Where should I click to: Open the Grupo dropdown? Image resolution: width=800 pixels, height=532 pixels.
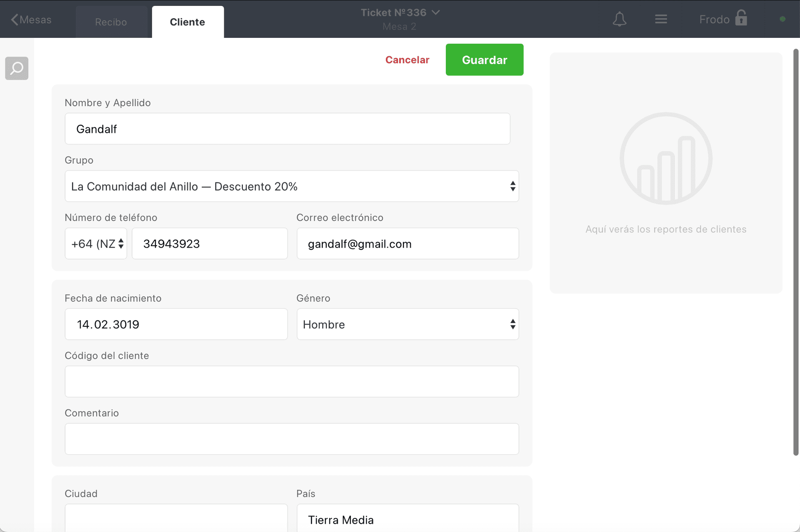(x=292, y=186)
